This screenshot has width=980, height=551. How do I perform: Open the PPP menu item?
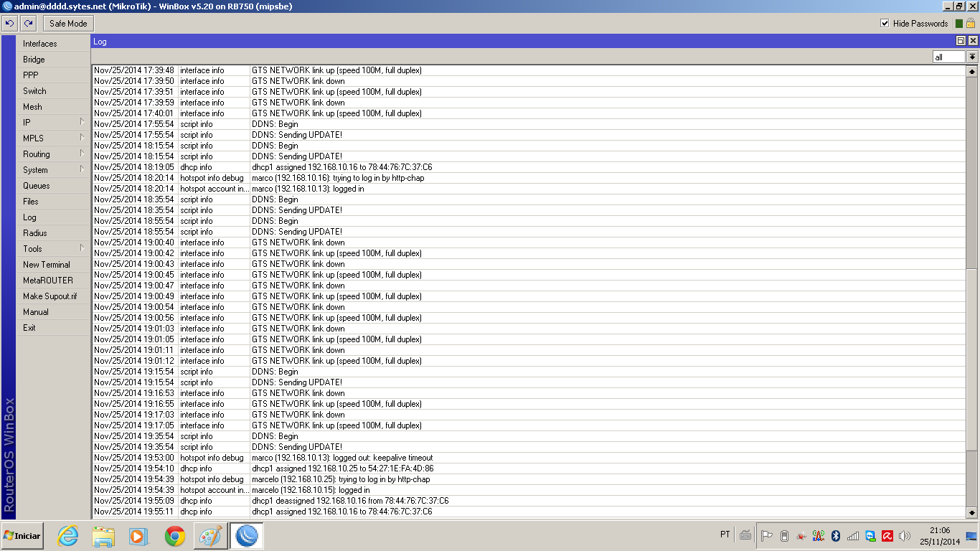click(52, 75)
